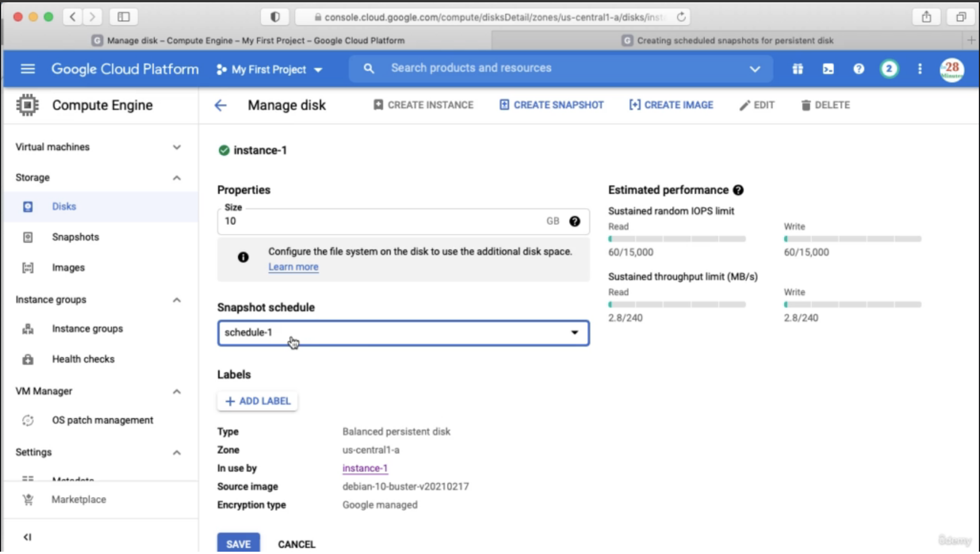The width and height of the screenshot is (980, 554).
Task: Open the Help question mark in the header
Action: 859,69
